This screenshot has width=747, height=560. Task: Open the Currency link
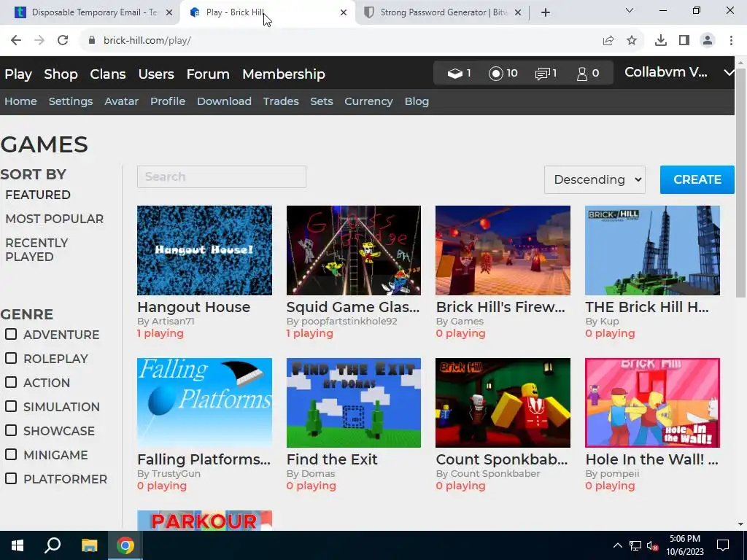[x=368, y=101]
